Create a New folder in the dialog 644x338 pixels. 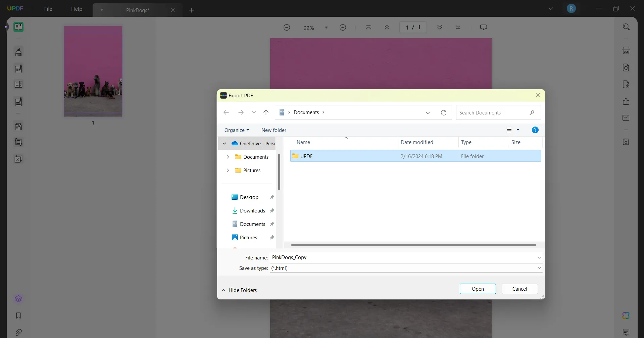click(274, 130)
